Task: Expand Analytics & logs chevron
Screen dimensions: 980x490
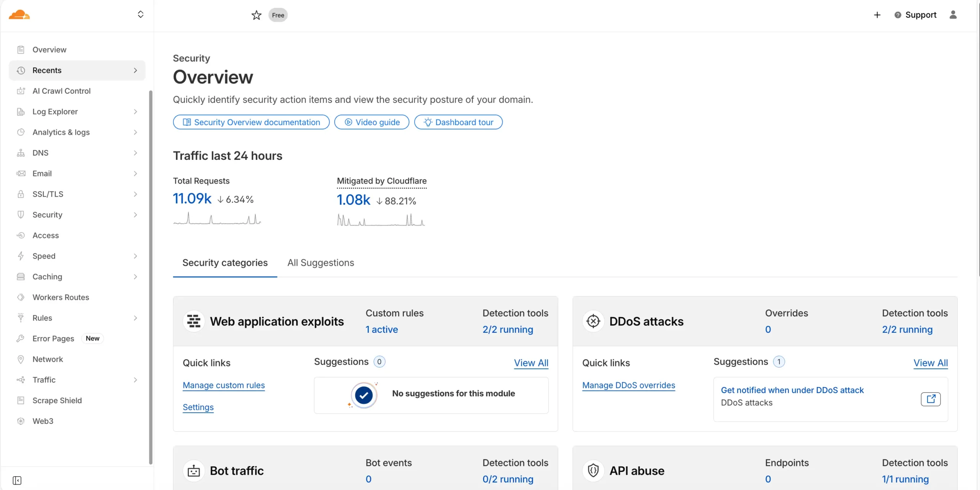Action: click(135, 132)
